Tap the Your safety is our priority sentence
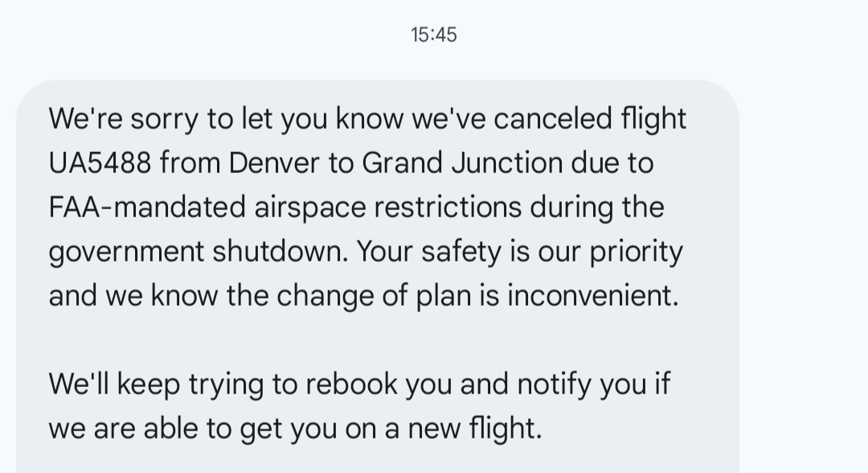This screenshot has width=868, height=473. (x=519, y=252)
